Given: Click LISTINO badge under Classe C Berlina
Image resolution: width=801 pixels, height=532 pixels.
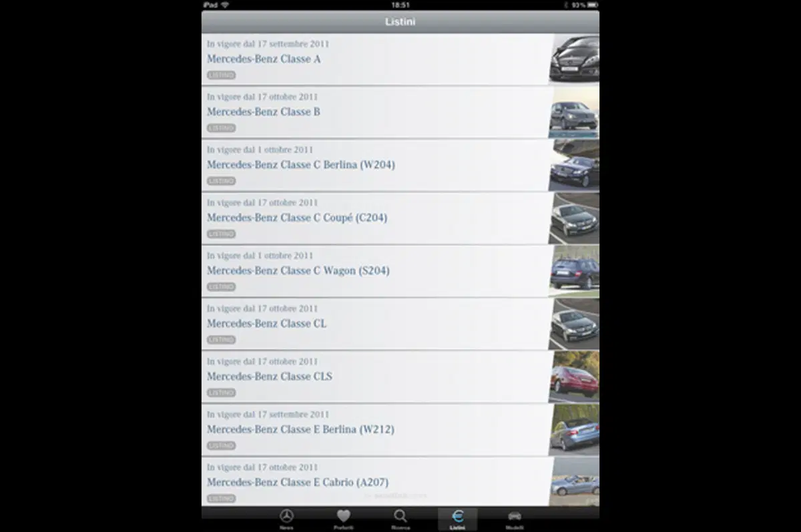Looking at the screenshot, I should tap(221, 181).
